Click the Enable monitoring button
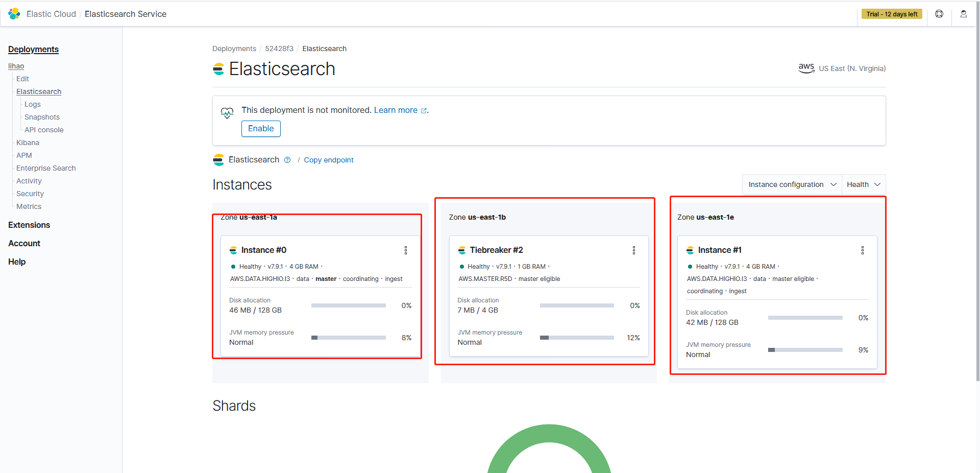This screenshot has height=473, width=980. (x=261, y=129)
